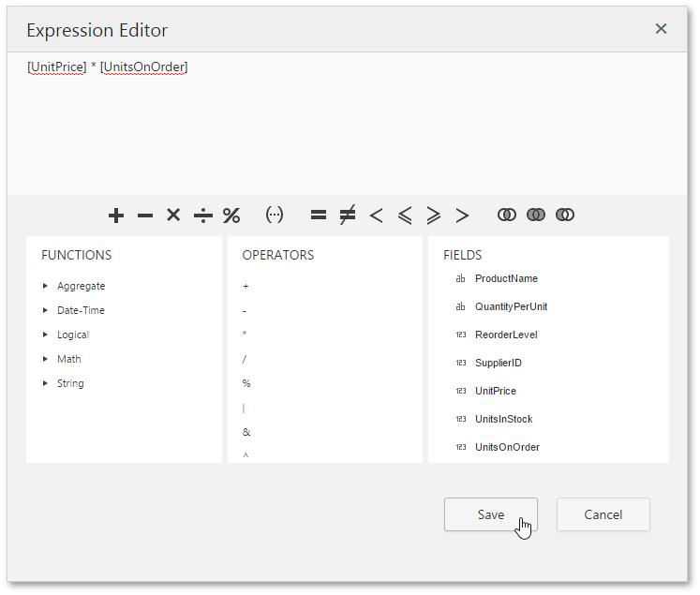Click the equals operator toolbar icon

tap(319, 216)
